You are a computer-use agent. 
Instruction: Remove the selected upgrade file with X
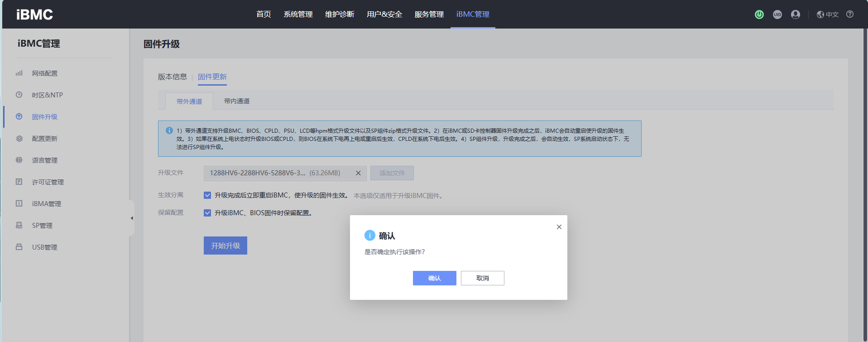358,173
